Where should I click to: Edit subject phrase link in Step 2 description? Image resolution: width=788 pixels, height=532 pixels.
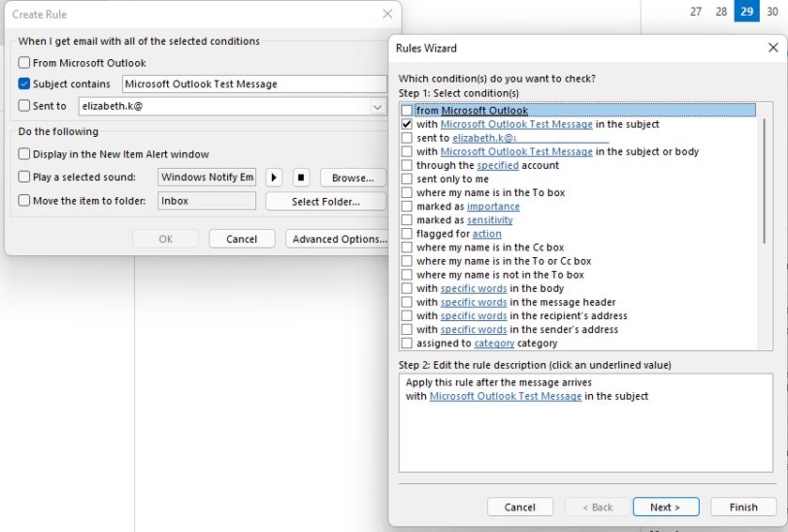506,396
